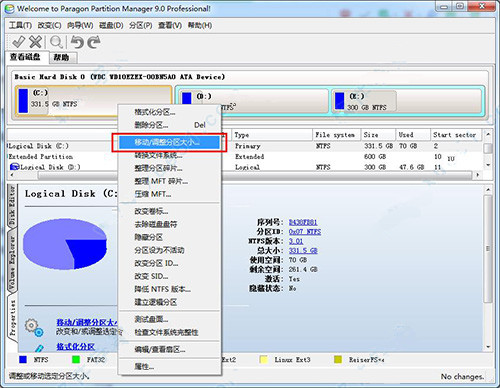This screenshot has height=388, width=500.
Task: Choose 改变 SID... in context menu
Action: [170, 276]
